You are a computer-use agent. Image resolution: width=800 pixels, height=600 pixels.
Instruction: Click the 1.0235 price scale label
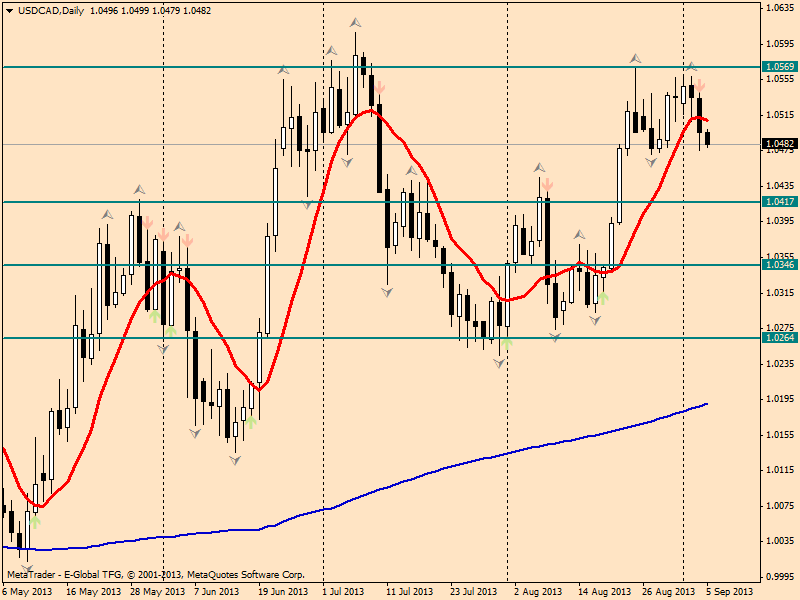780,364
